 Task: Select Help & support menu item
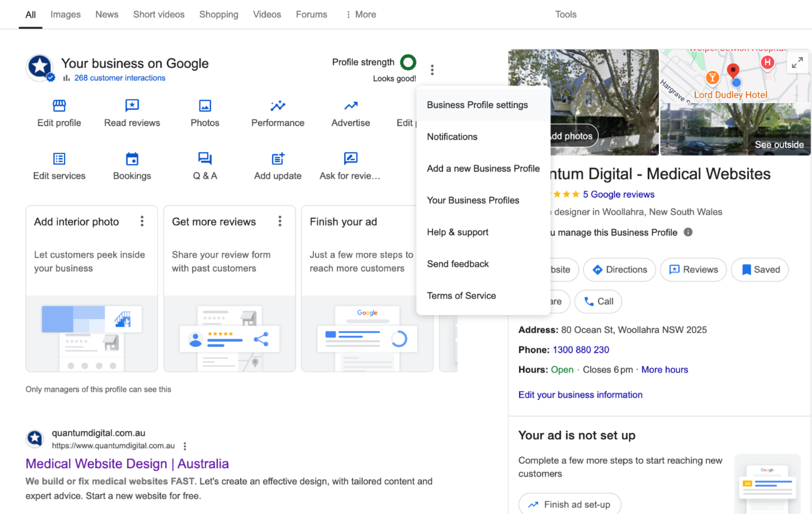tap(483, 232)
